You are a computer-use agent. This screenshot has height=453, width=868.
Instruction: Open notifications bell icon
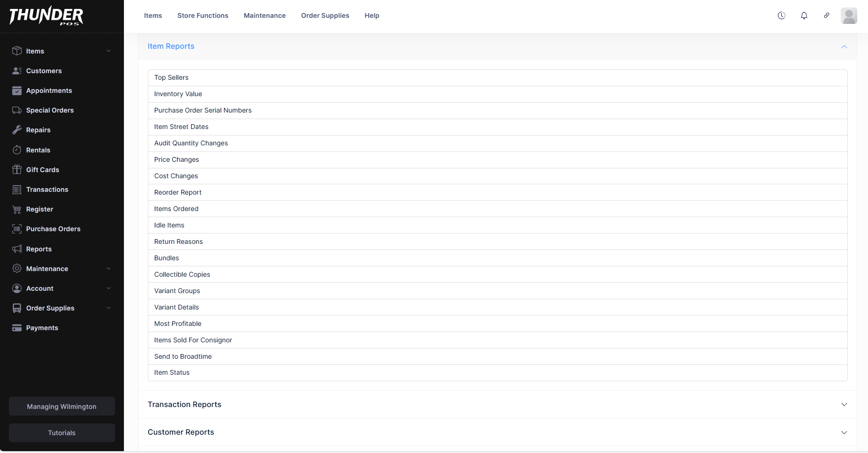coord(804,15)
